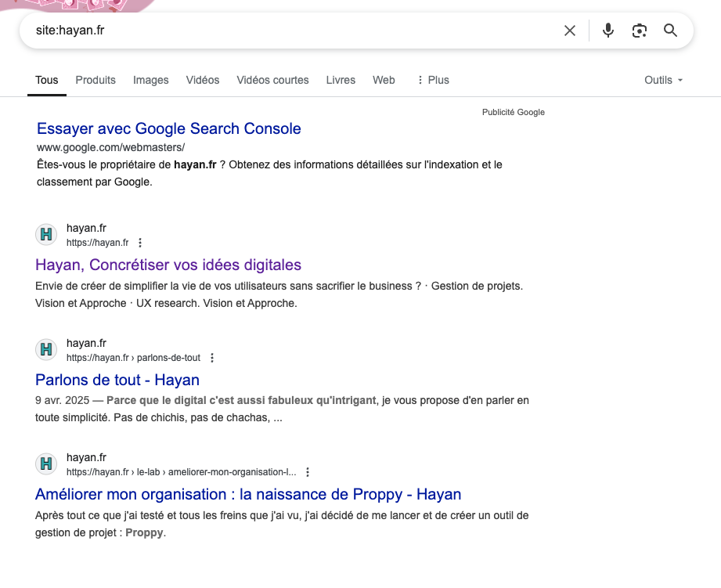The height and width of the screenshot is (588, 721).
Task: Click the https://hayan.fr › parlons-de-tout breadcrumb
Action: pos(133,358)
